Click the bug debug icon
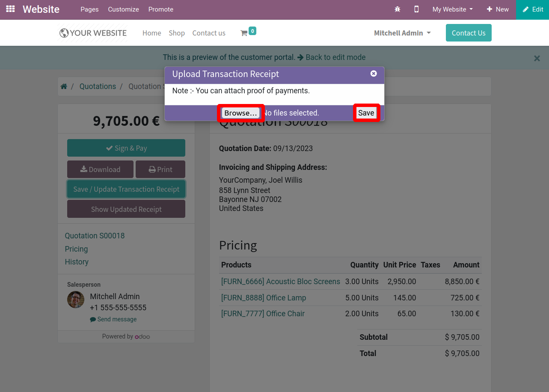 click(x=398, y=9)
